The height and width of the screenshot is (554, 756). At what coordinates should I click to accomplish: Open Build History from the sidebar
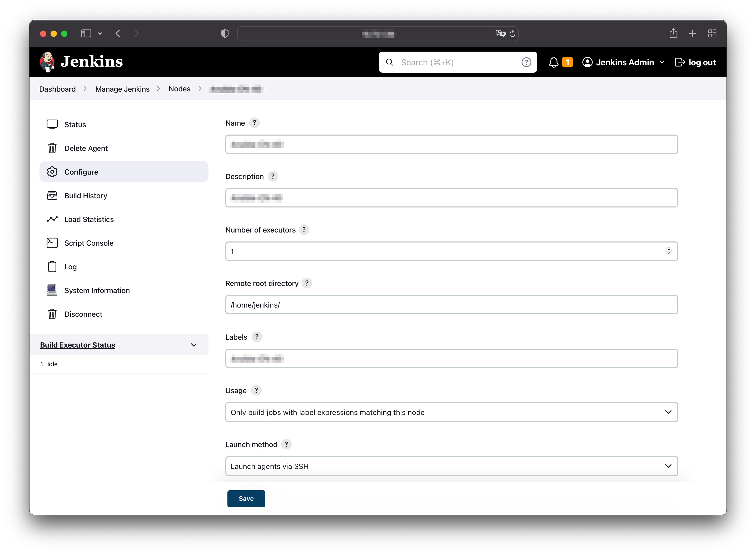(52, 196)
